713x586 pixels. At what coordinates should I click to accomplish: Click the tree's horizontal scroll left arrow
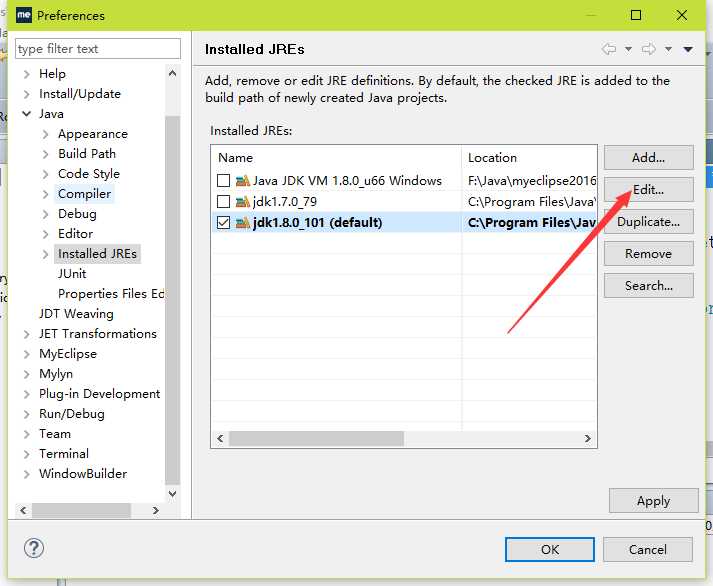click(x=23, y=510)
